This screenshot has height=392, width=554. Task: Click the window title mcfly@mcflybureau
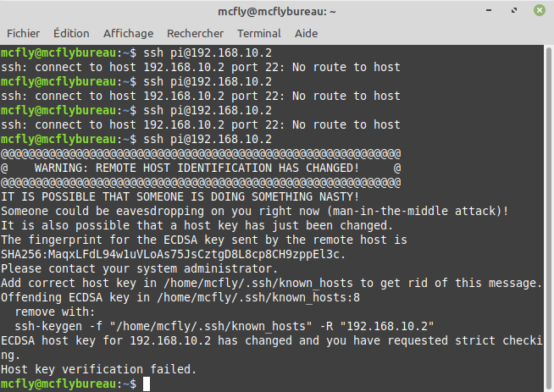coord(277,12)
